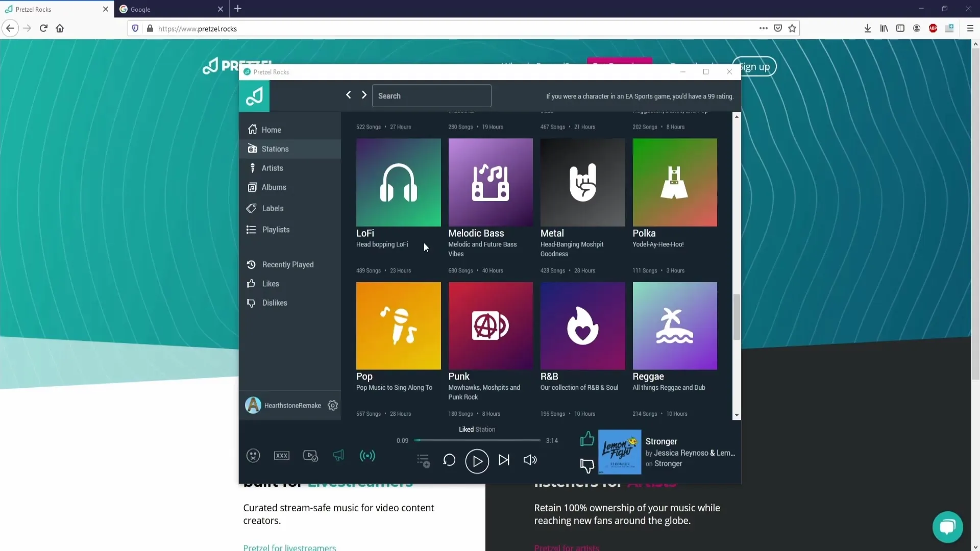Go forward with the right chevron in Pretzel
This screenshot has height=551, width=980.
(x=364, y=95)
